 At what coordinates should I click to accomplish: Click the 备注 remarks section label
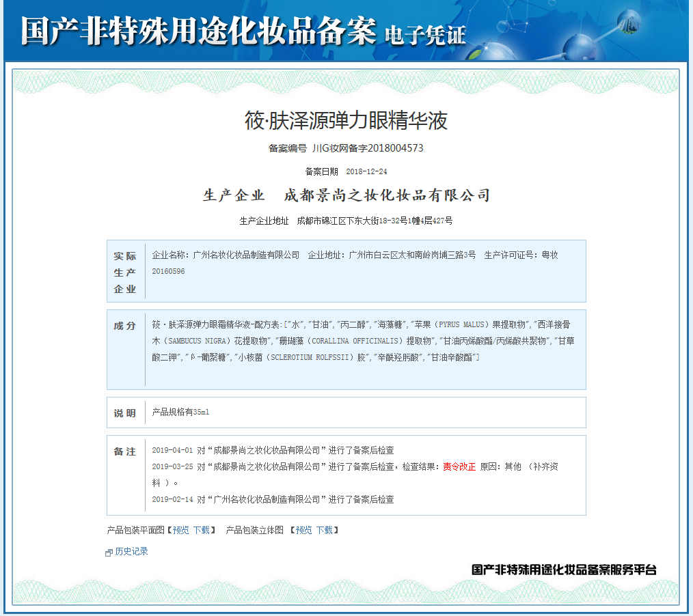click(x=124, y=451)
